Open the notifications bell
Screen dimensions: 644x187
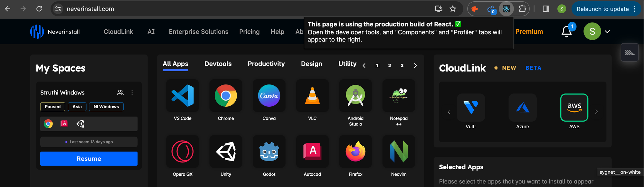[567, 32]
